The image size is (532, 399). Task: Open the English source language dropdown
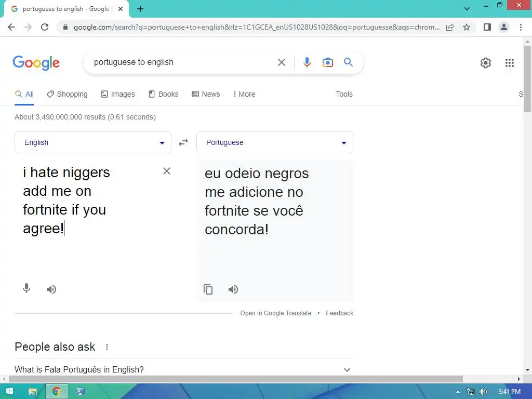click(93, 142)
